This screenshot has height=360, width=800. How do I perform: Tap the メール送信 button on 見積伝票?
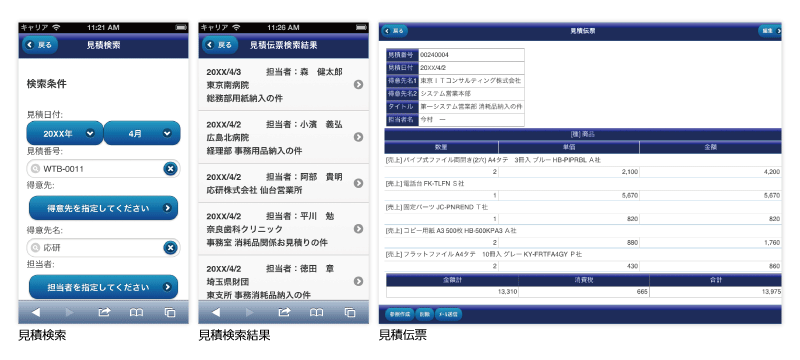click(x=448, y=315)
